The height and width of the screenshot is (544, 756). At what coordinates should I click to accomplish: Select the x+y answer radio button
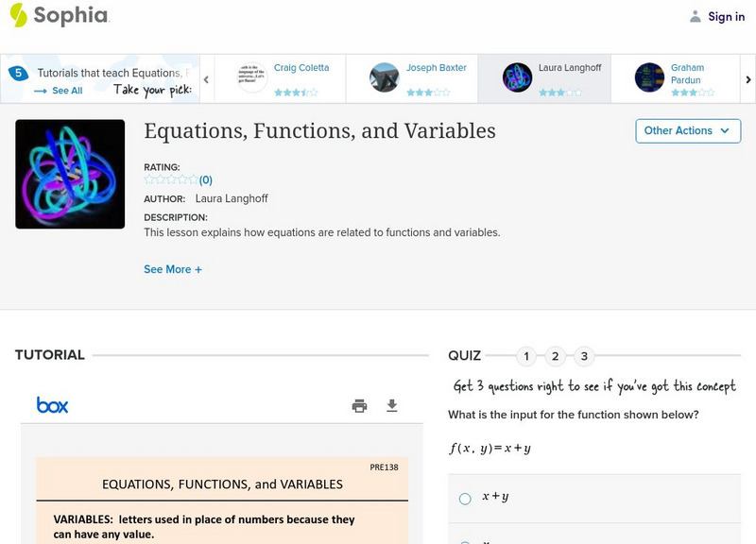click(x=465, y=499)
